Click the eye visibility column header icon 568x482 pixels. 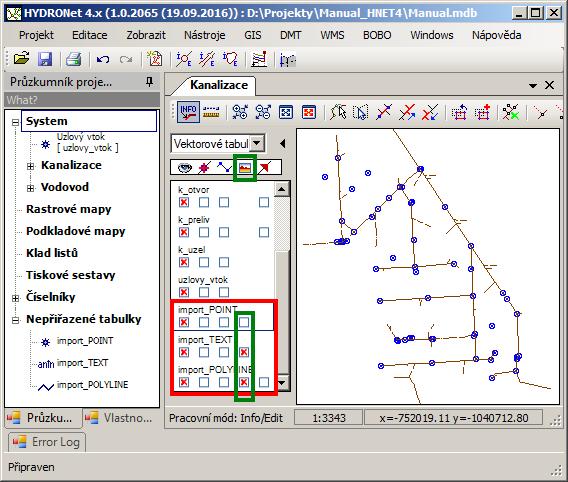pyautogui.click(x=185, y=168)
